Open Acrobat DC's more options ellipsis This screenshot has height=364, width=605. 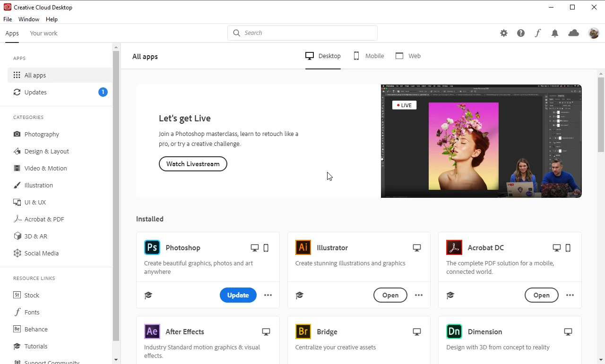(570, 295)
